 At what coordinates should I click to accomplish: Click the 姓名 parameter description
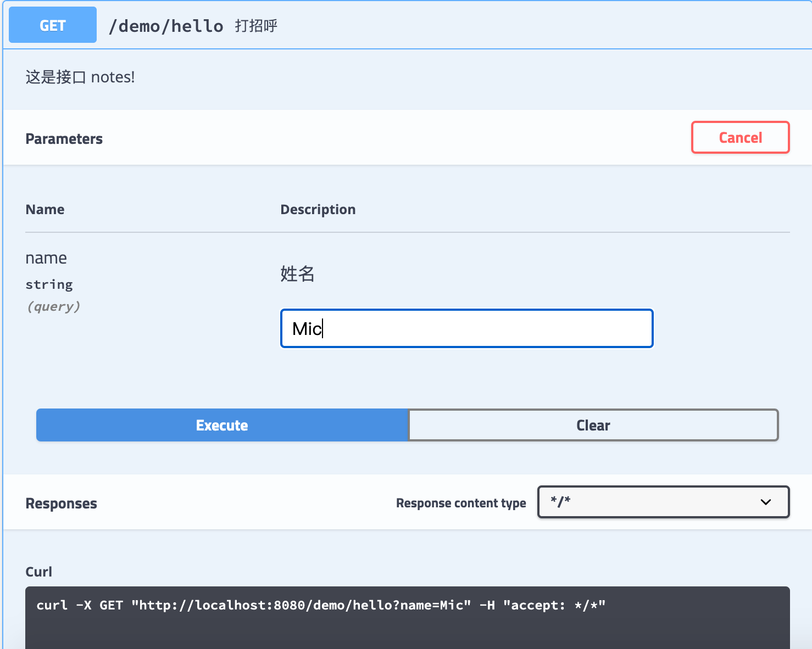[x=297, y=273]
